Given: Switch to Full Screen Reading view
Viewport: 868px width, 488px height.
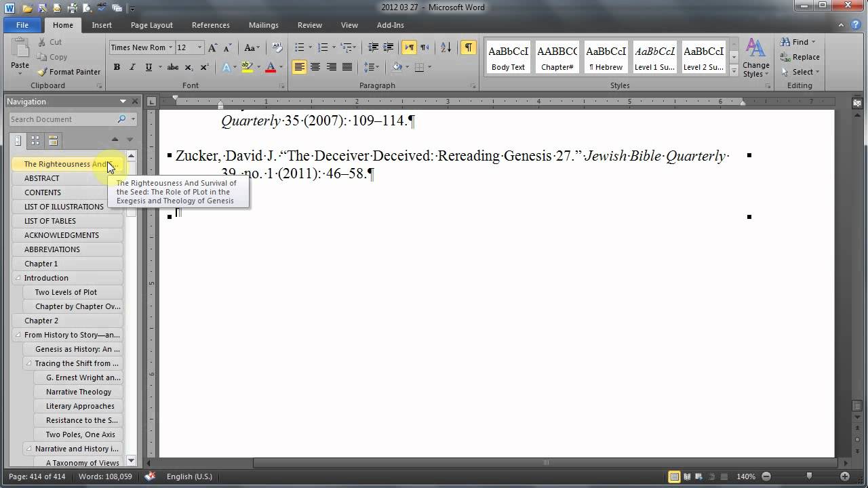Looking at the screenshot, I should pos(687,476).
